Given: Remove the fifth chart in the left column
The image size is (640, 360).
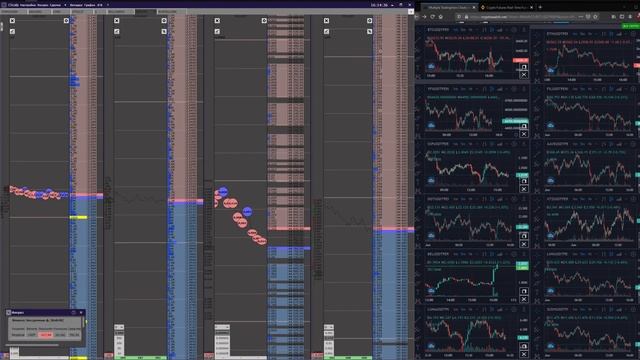Looking at the screenshot, I should click(524, 299).
